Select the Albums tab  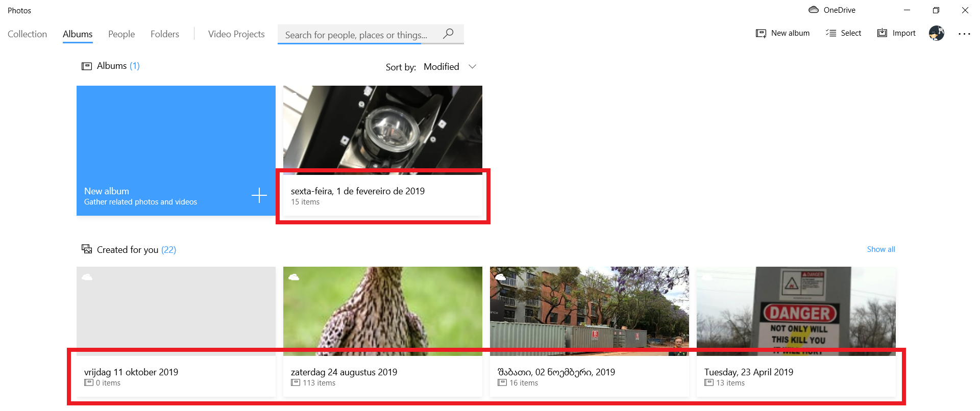(x=78, y=34)
